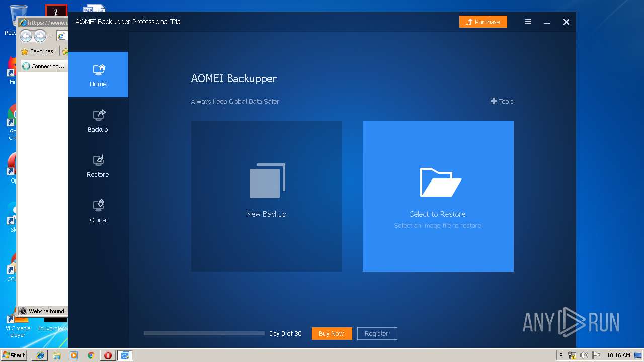Open Windows Explorer folder from taskbar
This screenshot has height=362, width=644.
tap(57, 355)
